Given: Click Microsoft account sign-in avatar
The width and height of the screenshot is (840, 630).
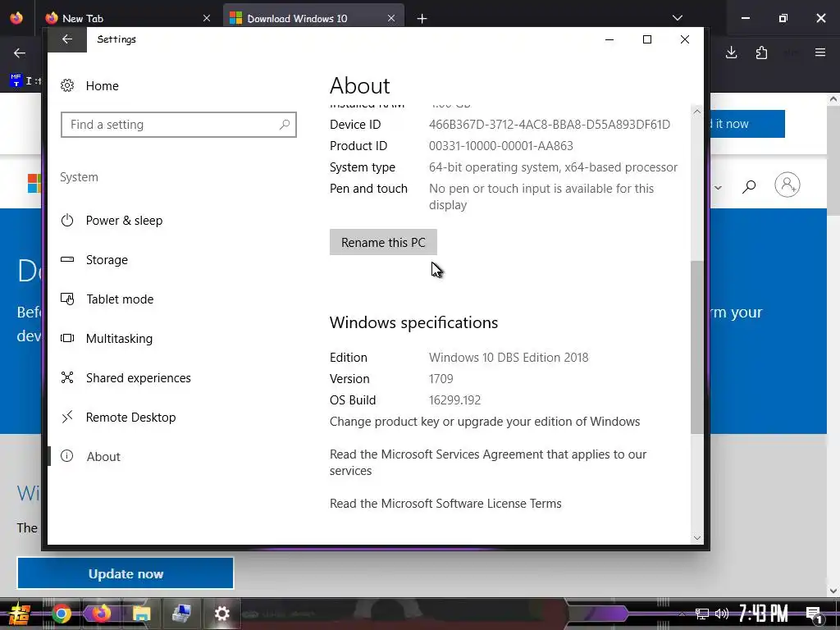Looking at the screenshot, I should point(787,185).
